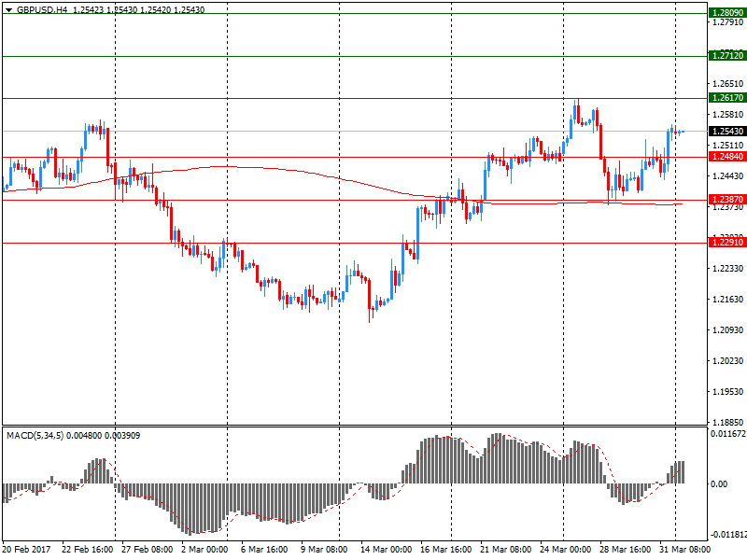Open the chart menu triangle beside GBPUSD,H4
This screenshot has width=747, height=560.
click(9, 10)
